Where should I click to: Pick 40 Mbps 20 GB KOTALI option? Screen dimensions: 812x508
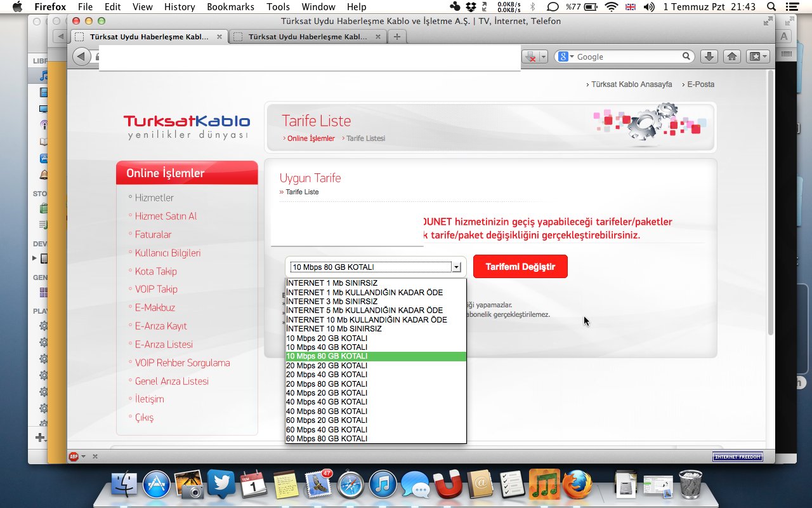(376, 393)
